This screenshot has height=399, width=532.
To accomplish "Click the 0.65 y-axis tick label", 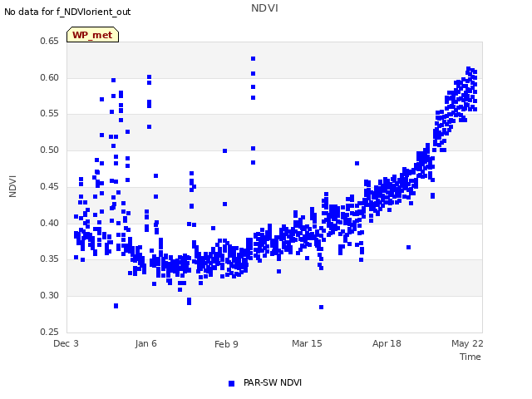I will pos(49,41).
